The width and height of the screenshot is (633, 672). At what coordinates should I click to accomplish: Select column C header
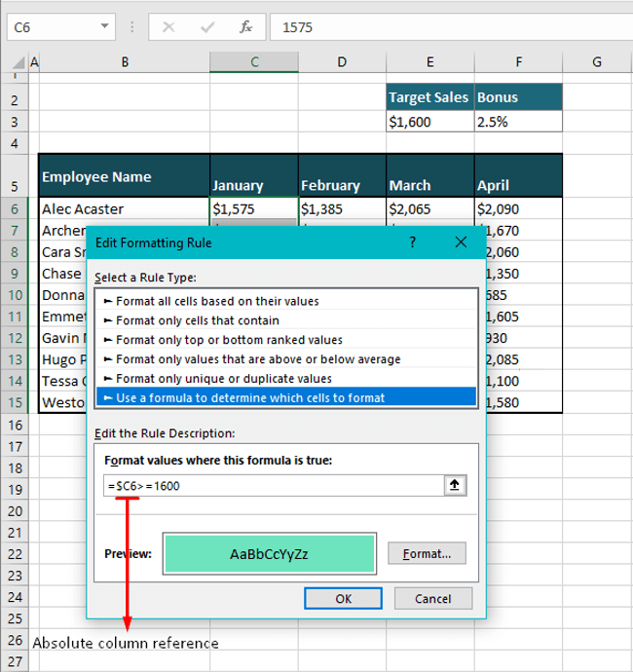(254, 62)
